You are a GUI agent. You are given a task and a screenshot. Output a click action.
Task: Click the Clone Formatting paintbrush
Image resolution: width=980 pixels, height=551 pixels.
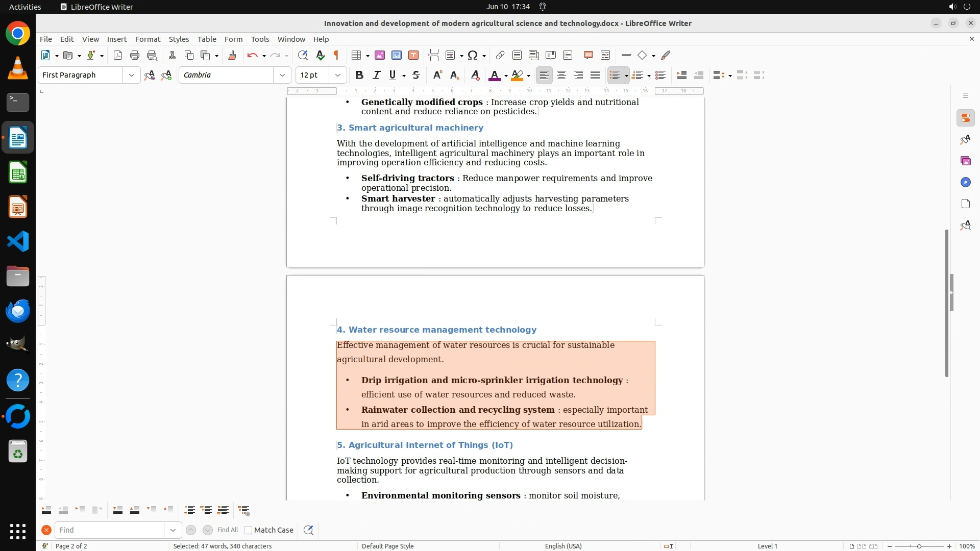click(232, 55)
